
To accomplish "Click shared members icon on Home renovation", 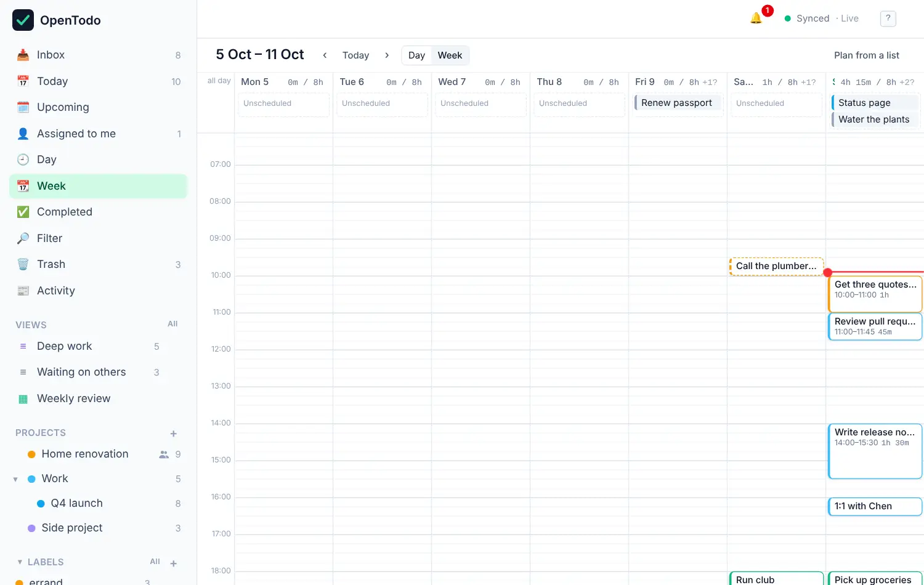I will (164, 454).
